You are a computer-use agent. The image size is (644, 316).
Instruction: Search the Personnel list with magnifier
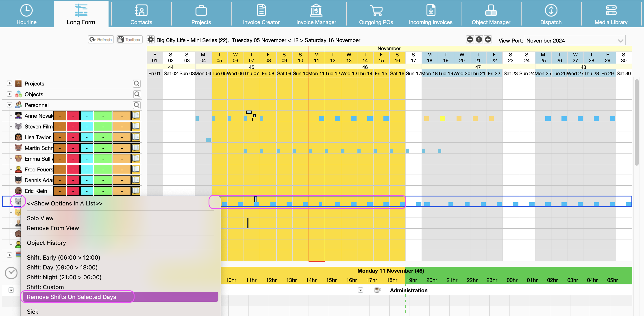(x=137, y=105)
